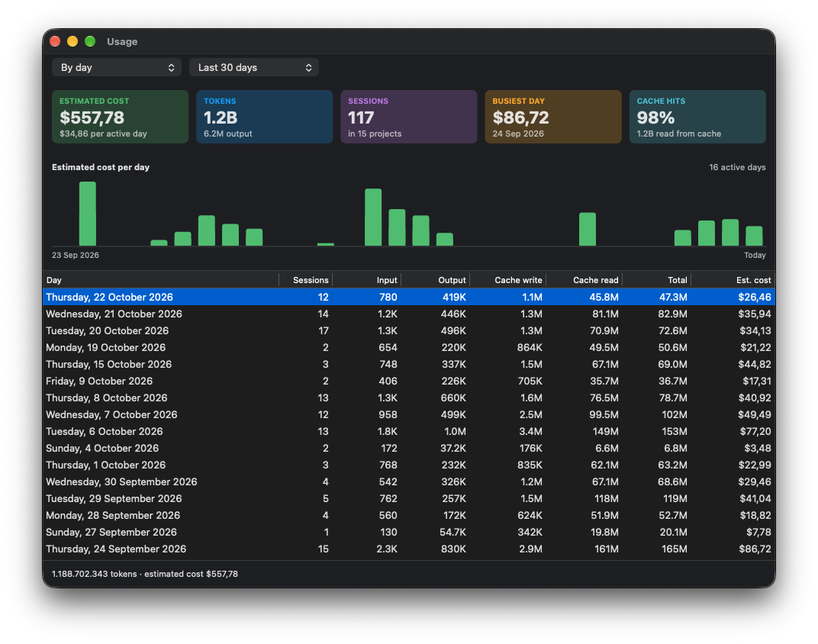Click the 1.0M output cell
Image resolution: width=818 pixels, height=644 pixels.
pos(455,431)
